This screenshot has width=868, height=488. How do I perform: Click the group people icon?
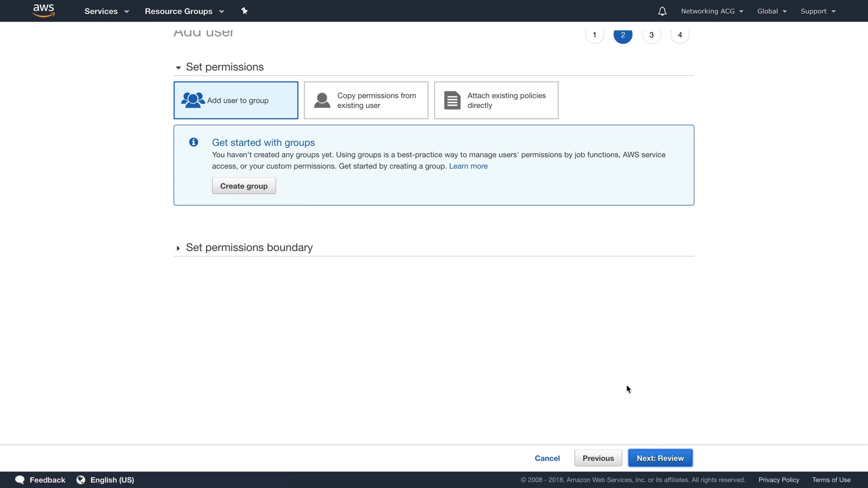coord(193,100)
